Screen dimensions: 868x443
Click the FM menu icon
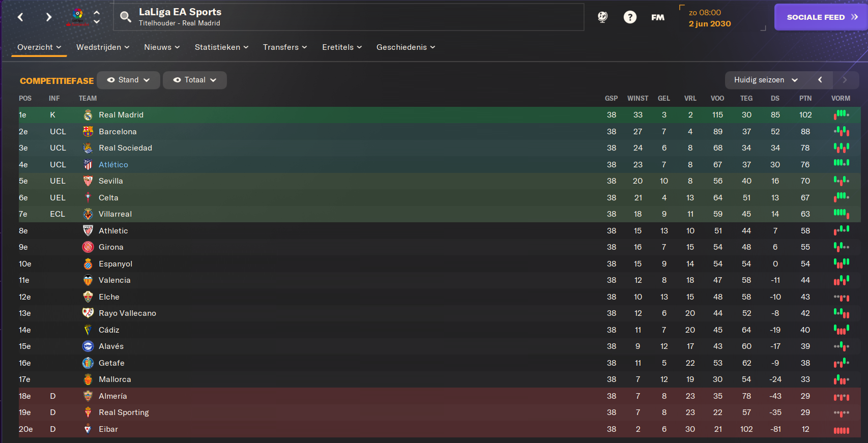658,17
